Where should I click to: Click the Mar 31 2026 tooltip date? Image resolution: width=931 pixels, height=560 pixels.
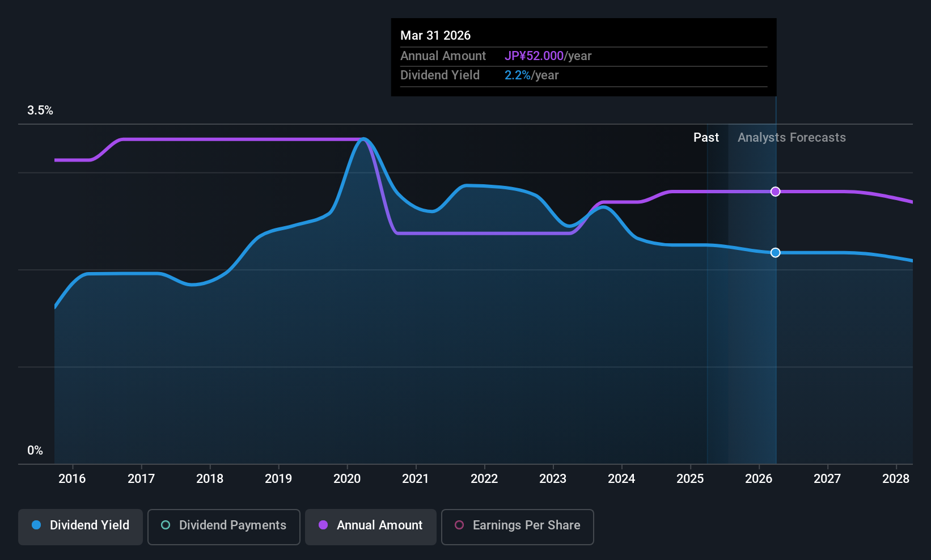[x=435, y=35]
